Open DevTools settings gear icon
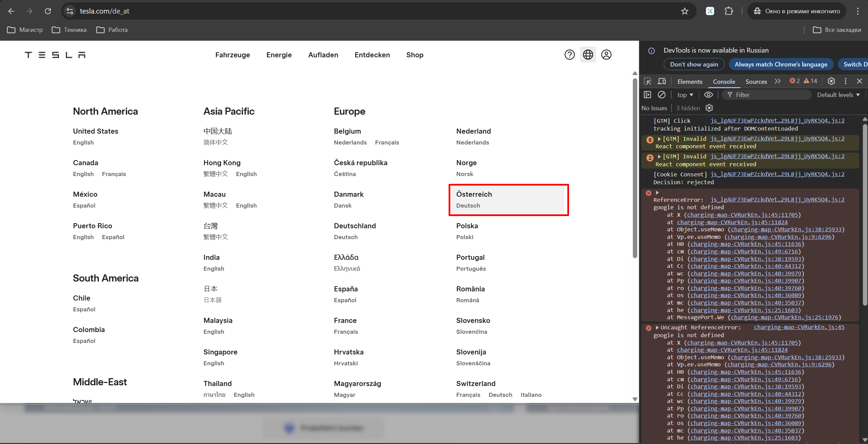868x444 pixels. click(x=831, y=81)
